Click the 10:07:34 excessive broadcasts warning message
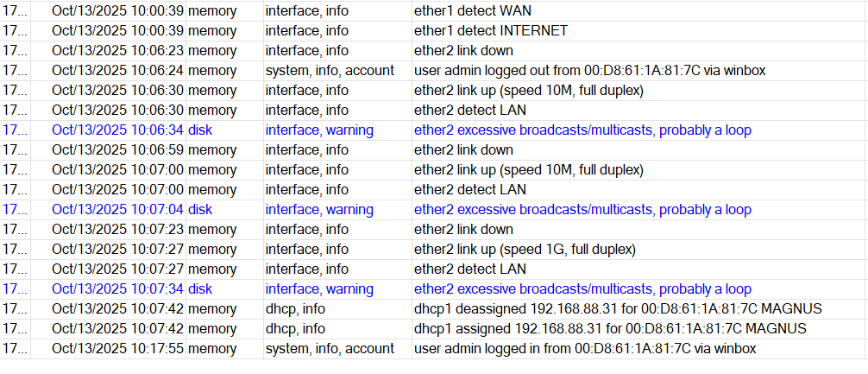The width and height of the screenshot is (868, 374). point(582,289)
